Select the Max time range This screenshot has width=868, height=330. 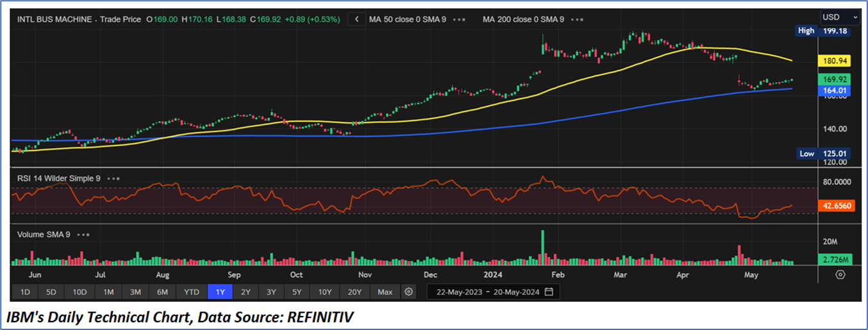coord(385,292)
